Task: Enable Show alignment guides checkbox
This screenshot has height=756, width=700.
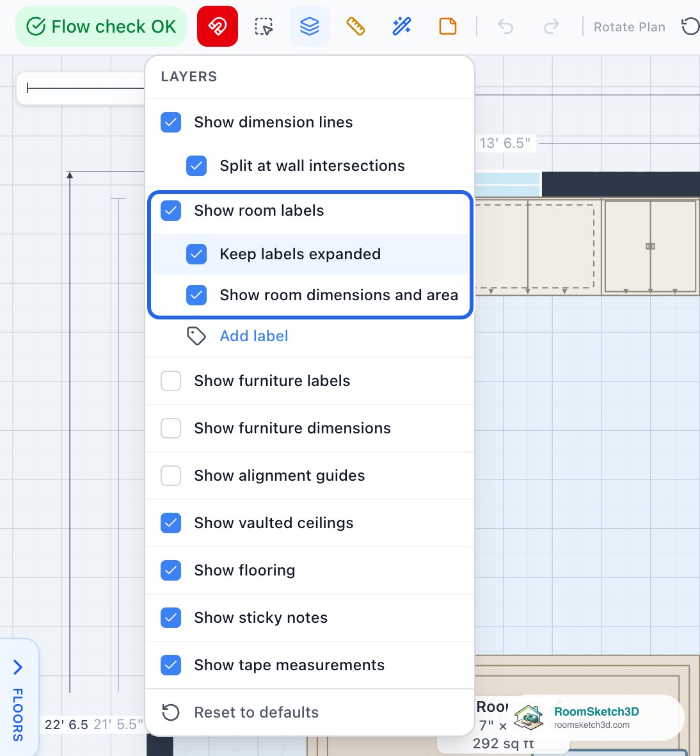Action: click(x=171, y=476)
